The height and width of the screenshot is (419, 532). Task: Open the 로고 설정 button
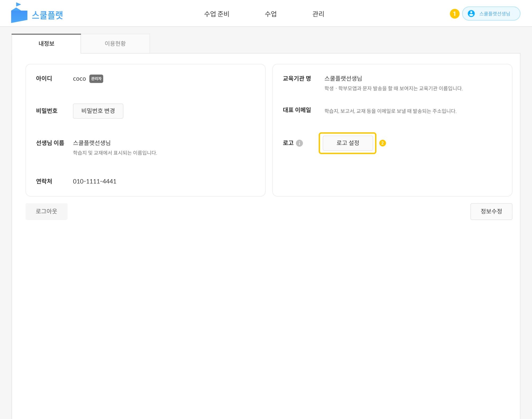click(x=347, y=143)
